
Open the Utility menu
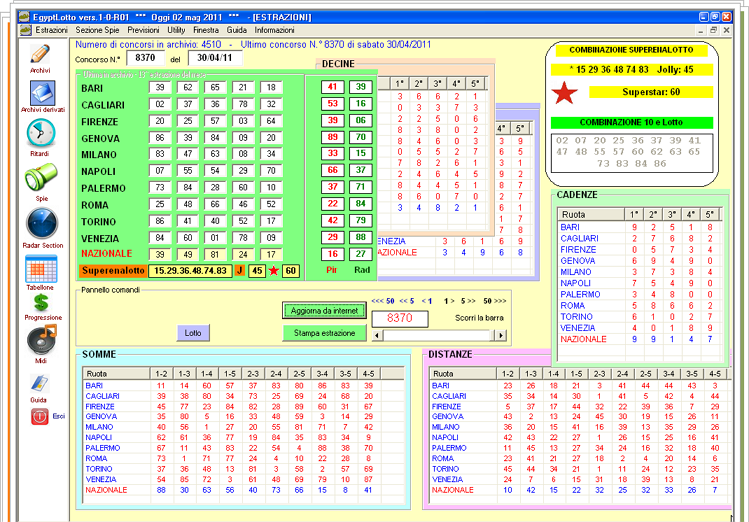(176, 30)
